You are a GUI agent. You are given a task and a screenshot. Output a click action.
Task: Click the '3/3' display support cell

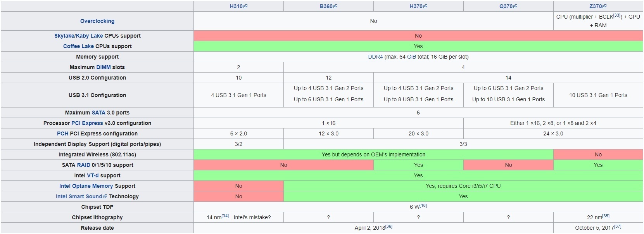pyautogui.click(x=463, y=144)
